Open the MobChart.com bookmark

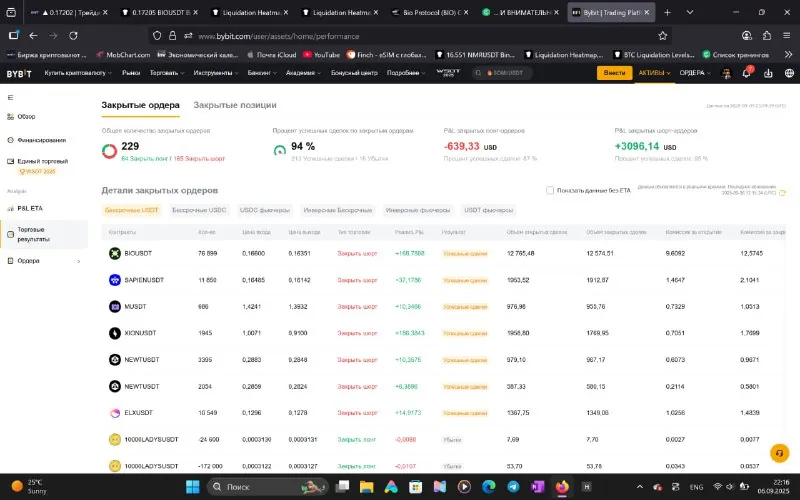coord(123,55)
